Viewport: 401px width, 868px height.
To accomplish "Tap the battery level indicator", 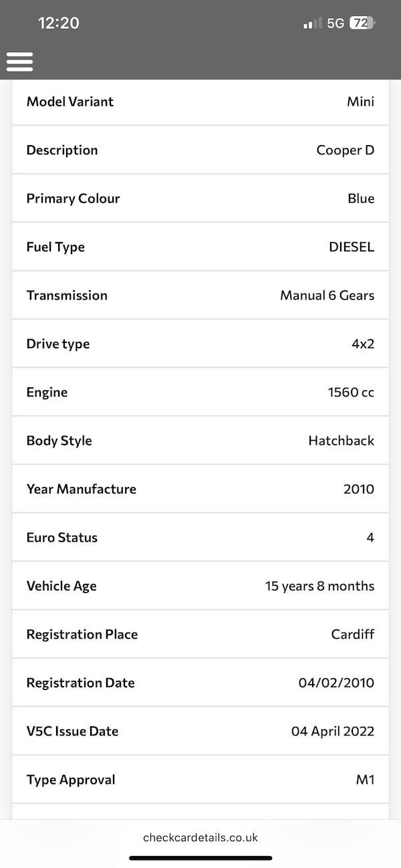I will coord(362,23).
